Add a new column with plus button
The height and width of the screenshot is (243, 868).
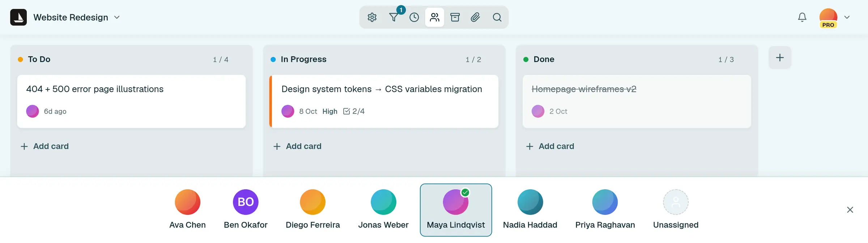(780, 58)
